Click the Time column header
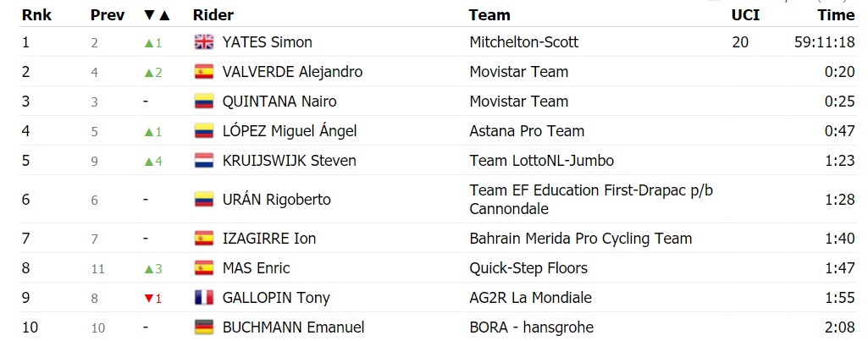The height and width of the screenshot is (341, 868). point(836,15)
